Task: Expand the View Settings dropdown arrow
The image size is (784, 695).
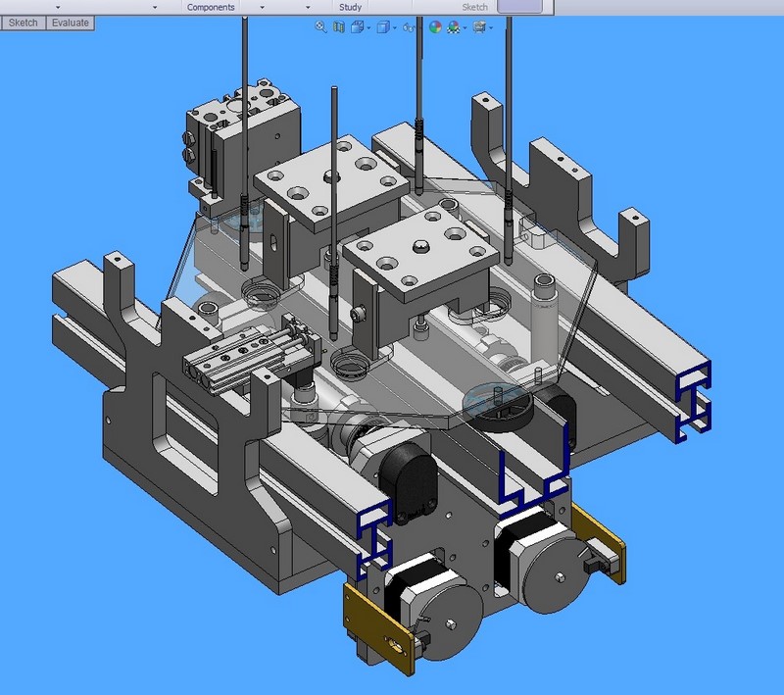Action: pos(490,27)
